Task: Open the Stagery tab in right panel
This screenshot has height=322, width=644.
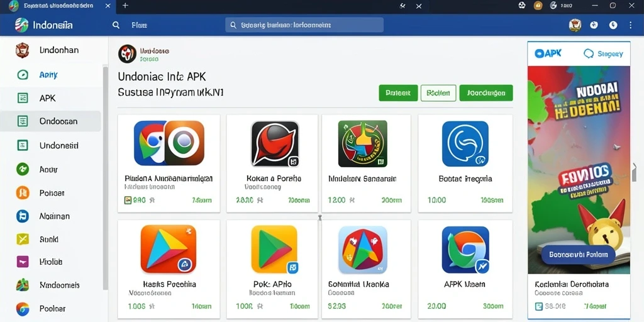Action: [603, 53]
